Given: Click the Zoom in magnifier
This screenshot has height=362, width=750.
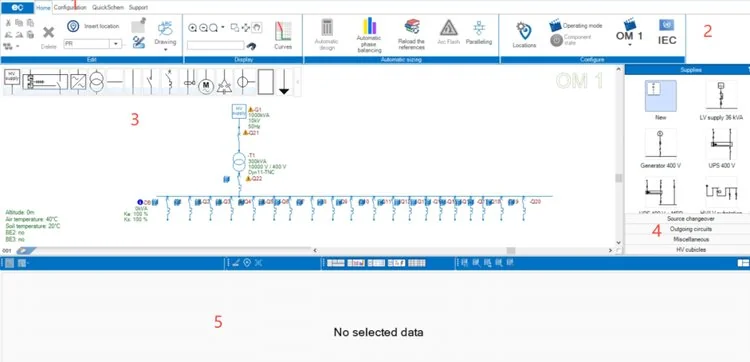Looking at the screenshot, I should 192,28.
